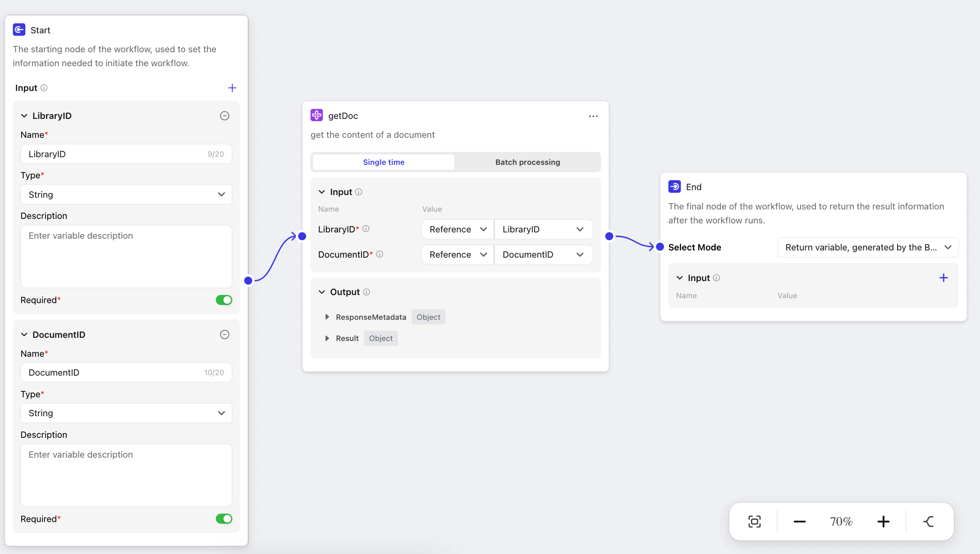Click DocumentID description text area
The width and height of the screenshot is (980, 554).
pos(126,475)
